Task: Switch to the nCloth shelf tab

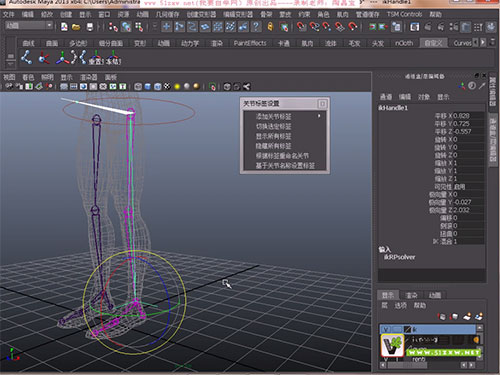Action: tap(404, 43)
